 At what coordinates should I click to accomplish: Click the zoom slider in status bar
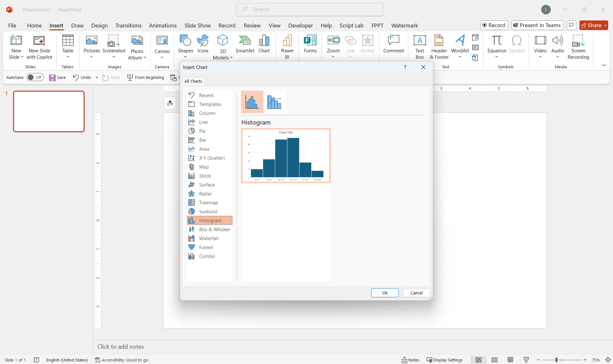(x=556, y=360)
